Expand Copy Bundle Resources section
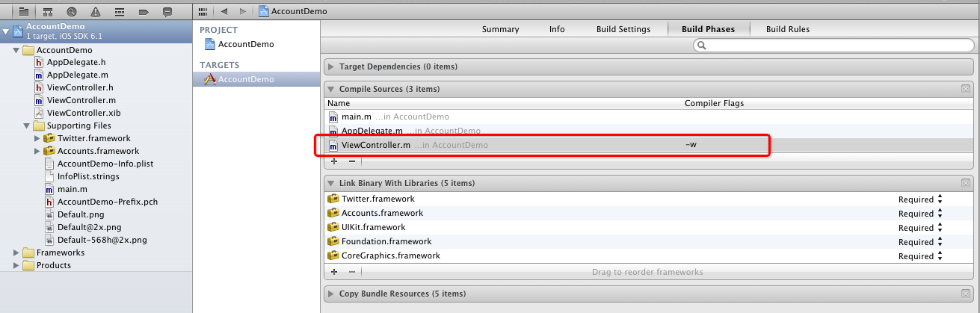Viewport: 980px width, 313px height. click(x=331, y=294)
